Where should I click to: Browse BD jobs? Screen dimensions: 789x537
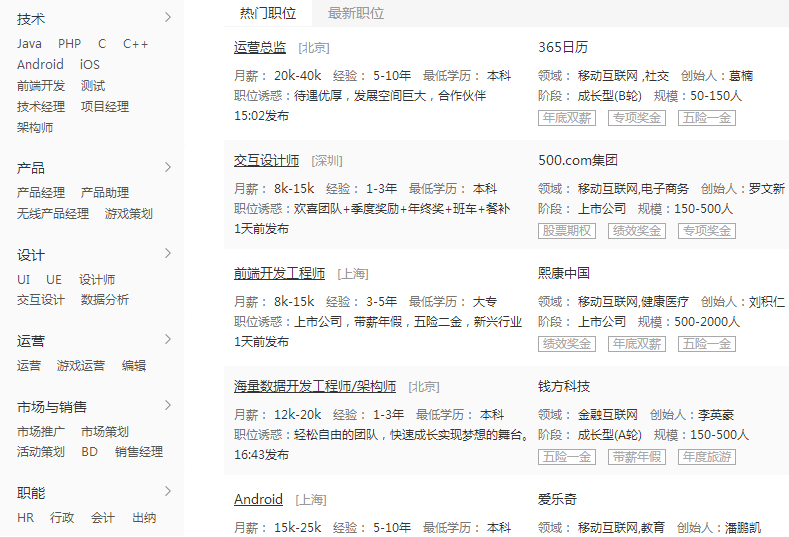pos(90,451)
